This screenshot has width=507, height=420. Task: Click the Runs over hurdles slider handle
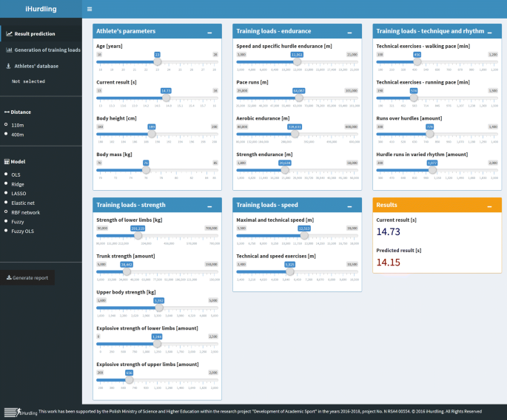pyautogui.click(x=430, y=134)
